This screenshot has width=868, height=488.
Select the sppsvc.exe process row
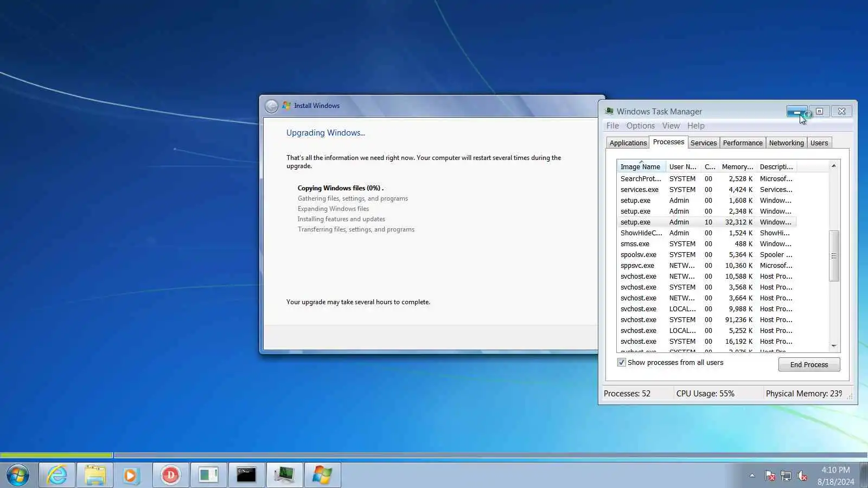(x=706, y=265)
